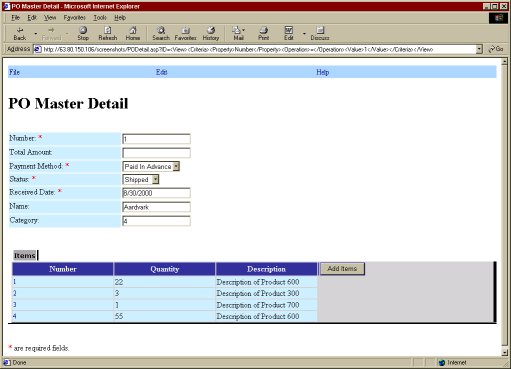Click the Quantity column header
The height and width of the screenshot is (369, 511).
pos(165,269)
